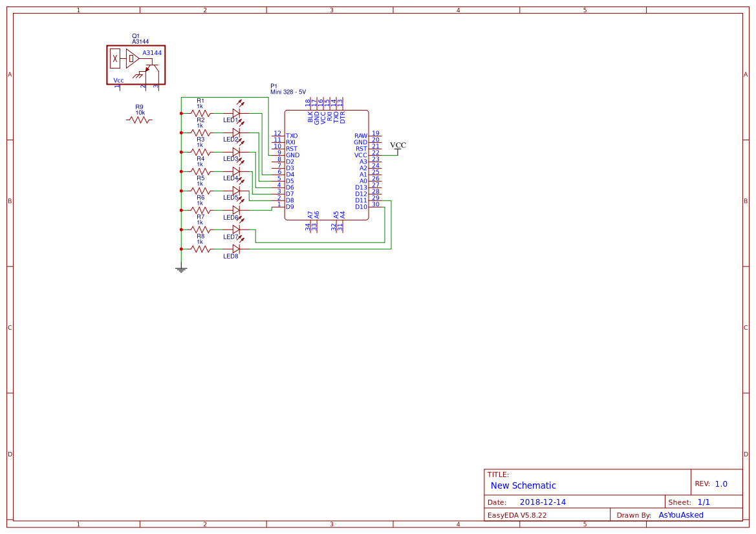Click the LED1 diode symbol

coord(235,112)
